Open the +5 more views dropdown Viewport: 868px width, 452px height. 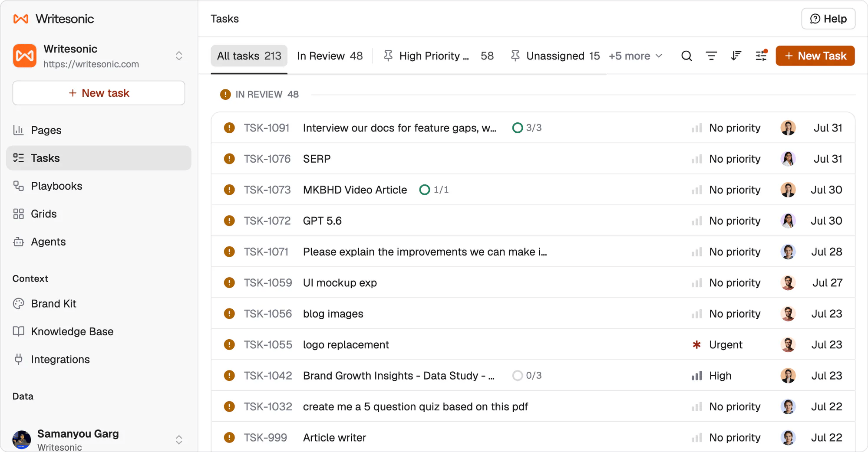[636, 56]
